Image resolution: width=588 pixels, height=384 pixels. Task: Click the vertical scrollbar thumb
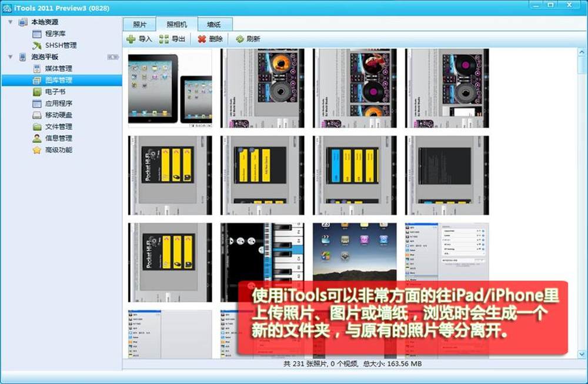(582, 65)
